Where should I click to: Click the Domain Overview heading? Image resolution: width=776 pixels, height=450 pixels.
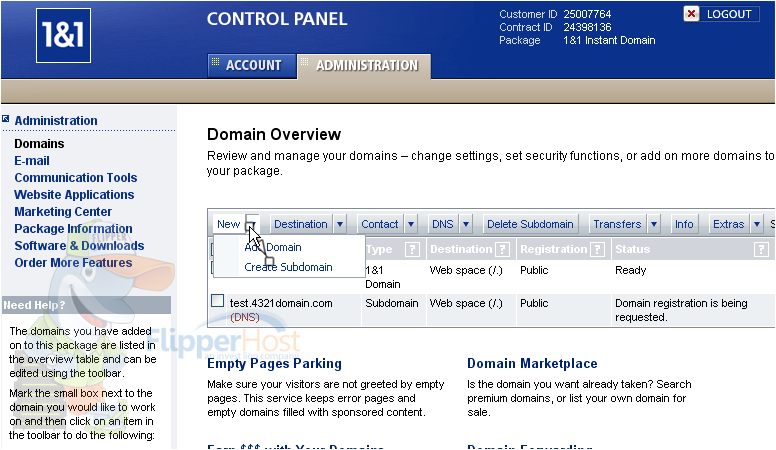point(274,134)
